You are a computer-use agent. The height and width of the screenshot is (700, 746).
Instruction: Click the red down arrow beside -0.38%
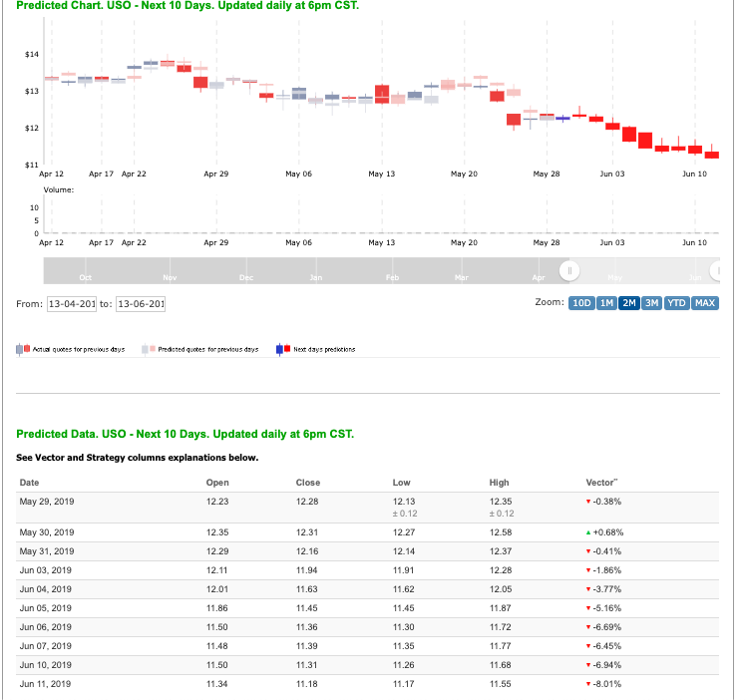point(588,502)
